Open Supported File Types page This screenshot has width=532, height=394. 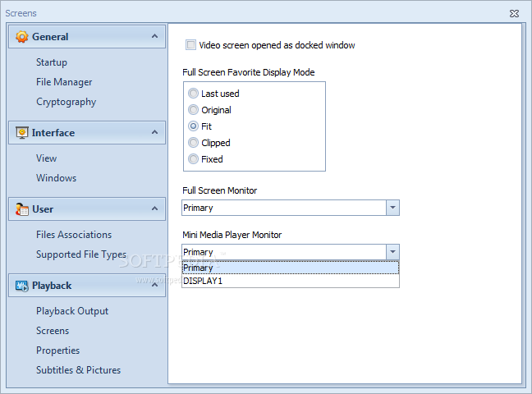point(81,254)
